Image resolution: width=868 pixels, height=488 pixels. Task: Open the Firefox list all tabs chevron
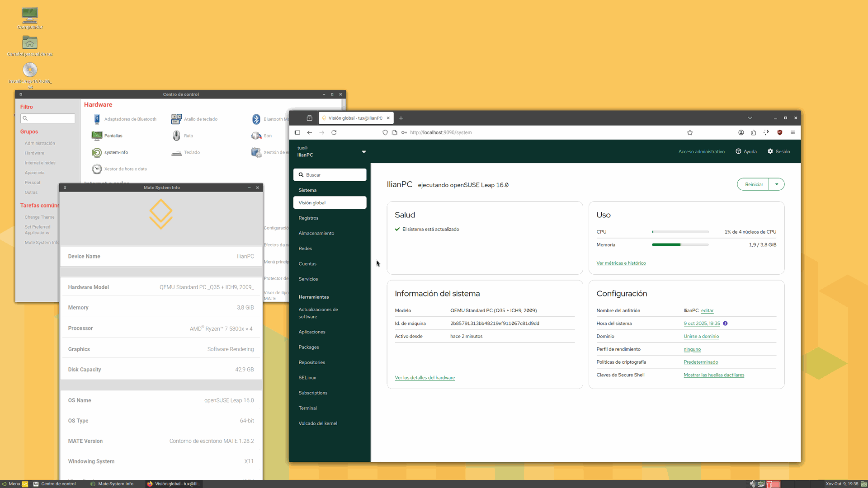(x=750, y=118)
